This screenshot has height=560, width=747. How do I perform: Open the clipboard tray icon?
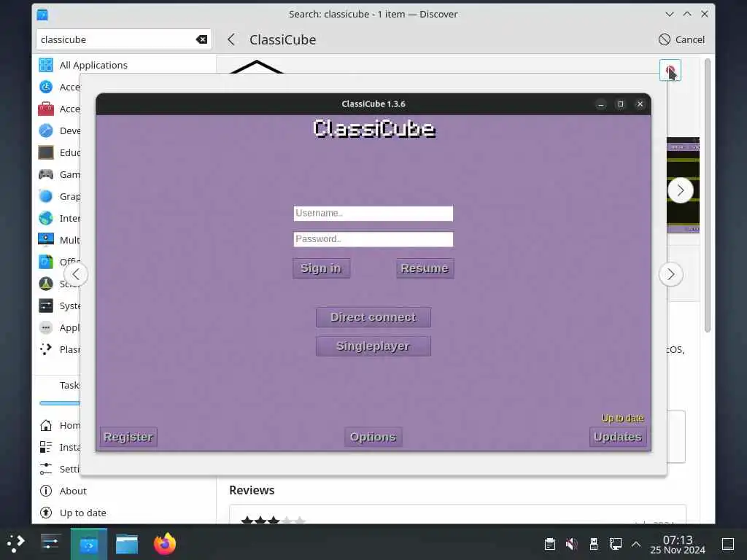tap(550, 544)
